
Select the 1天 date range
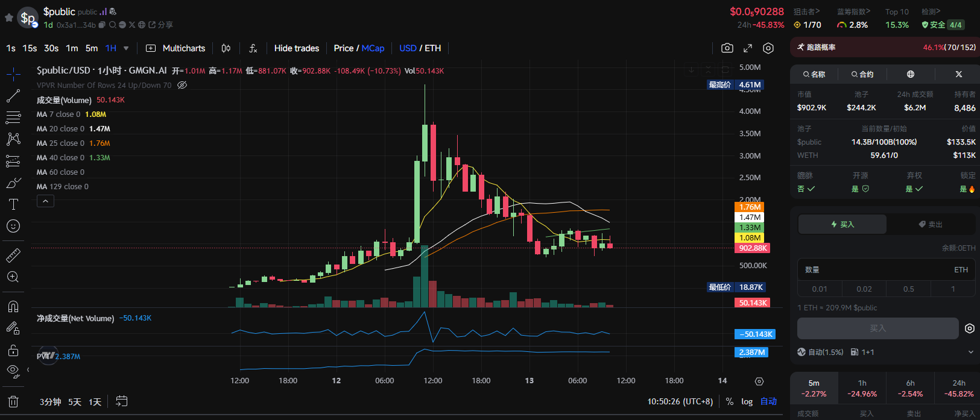(95, 402)
